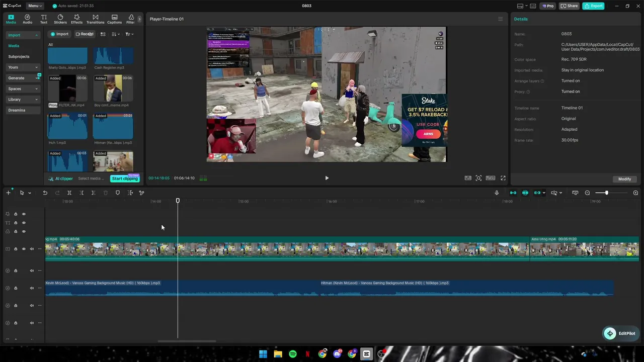
Task: Open the layout switcher dropdown
Action: pos(522,6)
